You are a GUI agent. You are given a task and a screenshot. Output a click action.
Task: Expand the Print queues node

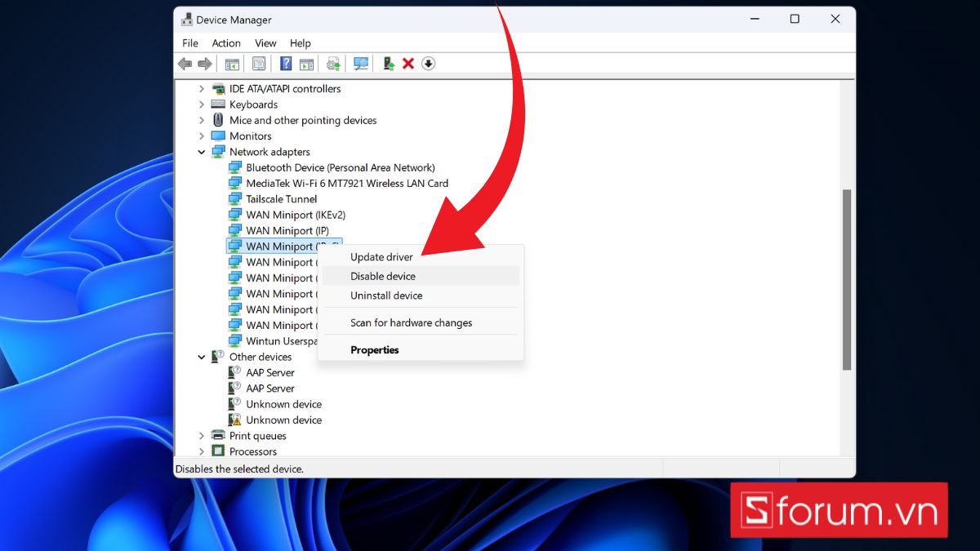pyautogui.click(x=201, y=435)
